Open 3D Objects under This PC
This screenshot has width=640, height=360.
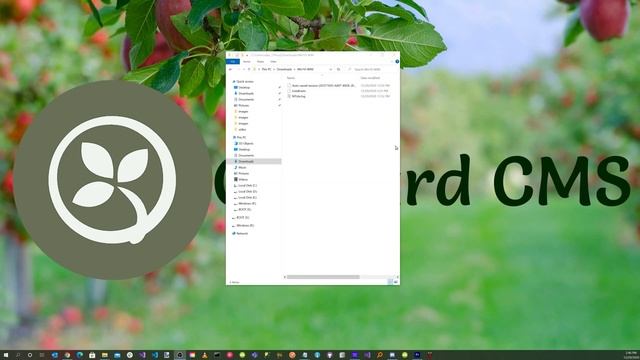coord(246,144)
